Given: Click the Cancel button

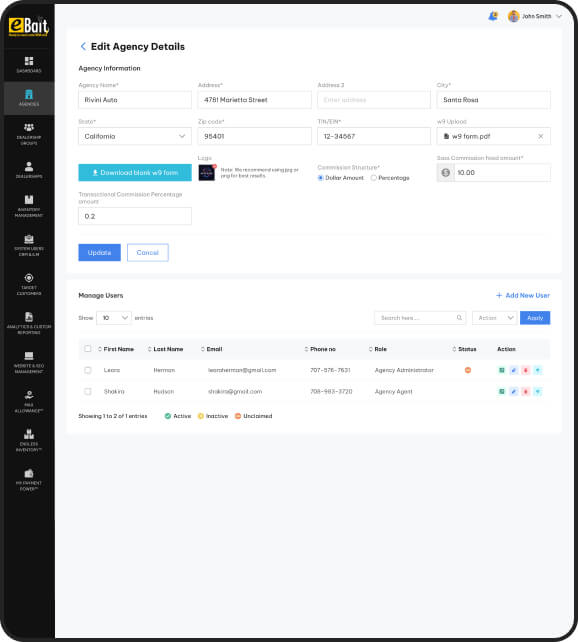Looking at the screenshot, I should 147,253.
